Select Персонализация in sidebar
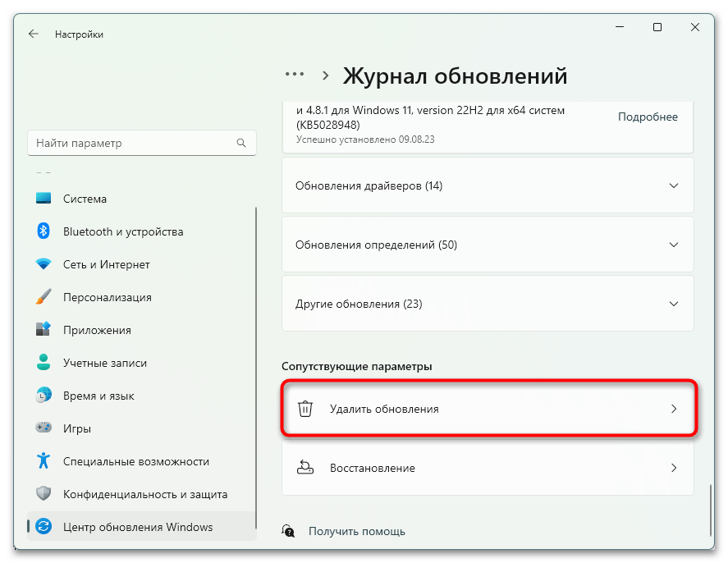 click(x=142, y=297)
